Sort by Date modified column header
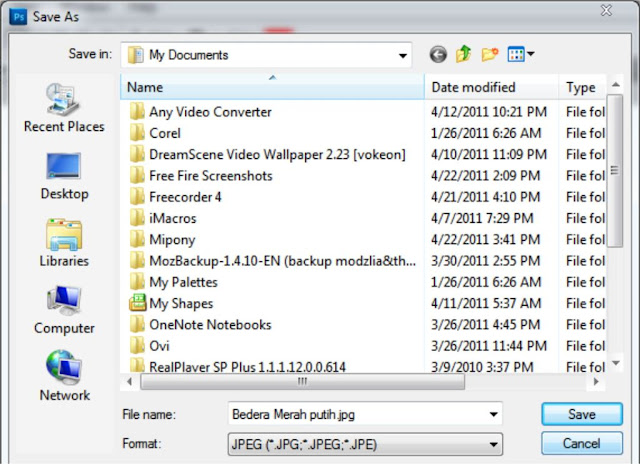640x464 pixels. point(491,87)
